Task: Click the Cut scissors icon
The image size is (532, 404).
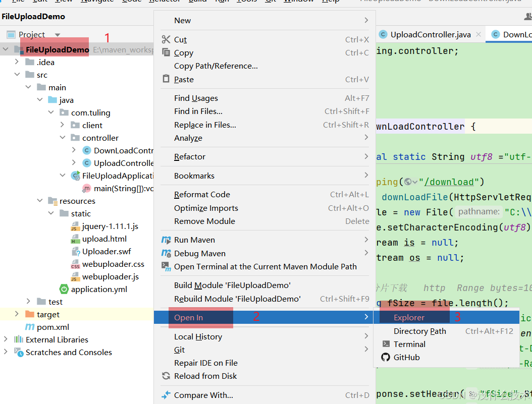Action: click(x=166, y=39)
